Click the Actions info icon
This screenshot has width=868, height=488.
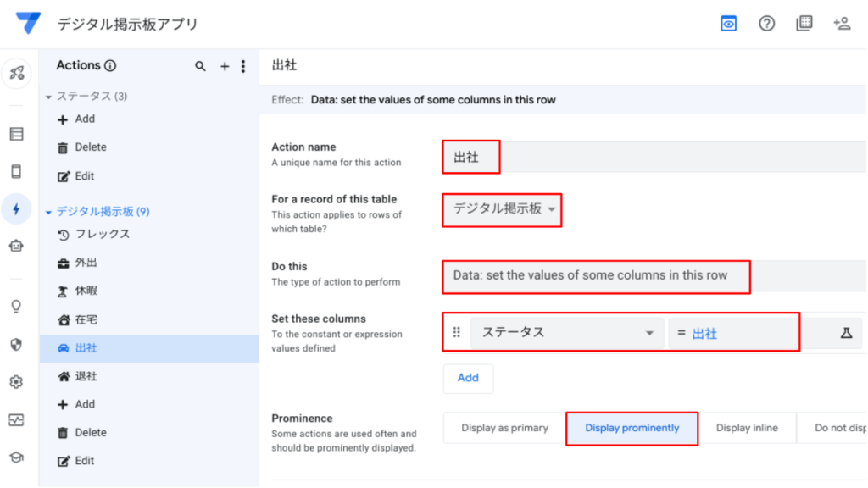(111, 66)
